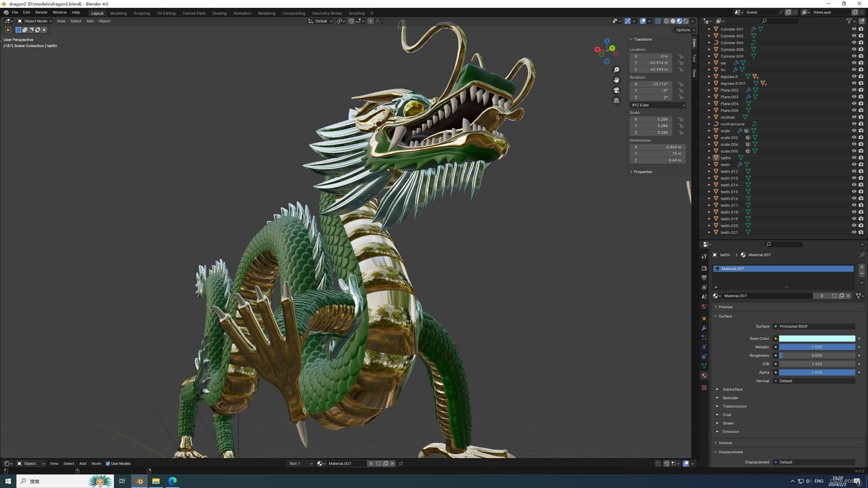Lock the Location X value
868x488 pixels.
pos(681,57)
